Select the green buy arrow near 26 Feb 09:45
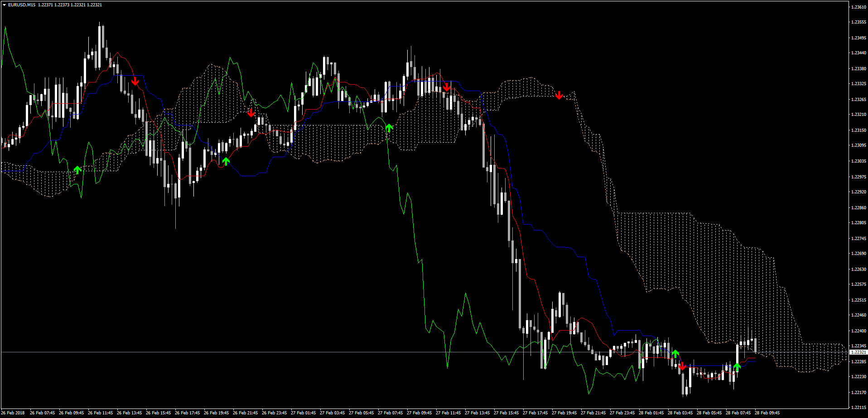This screenshot has height=418, width=868. [77, 170]
